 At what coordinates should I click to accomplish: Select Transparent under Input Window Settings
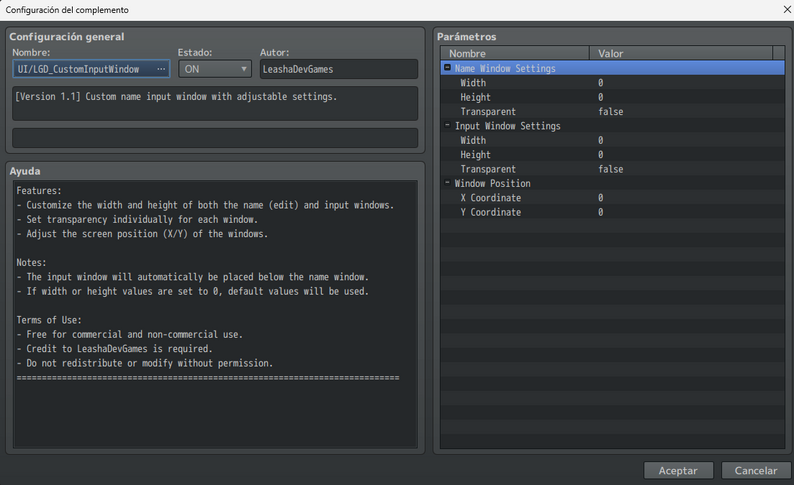tap(488, 169)
